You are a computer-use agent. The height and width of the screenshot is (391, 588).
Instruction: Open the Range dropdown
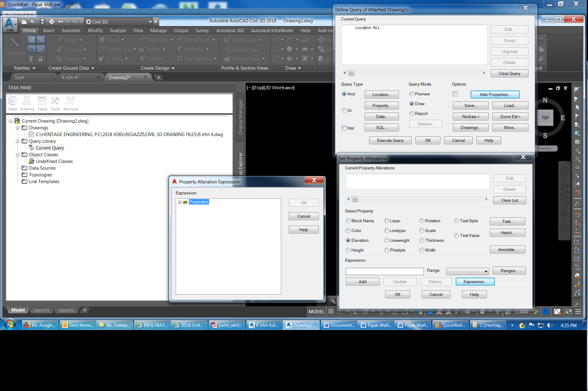click(x=486, y=271)
